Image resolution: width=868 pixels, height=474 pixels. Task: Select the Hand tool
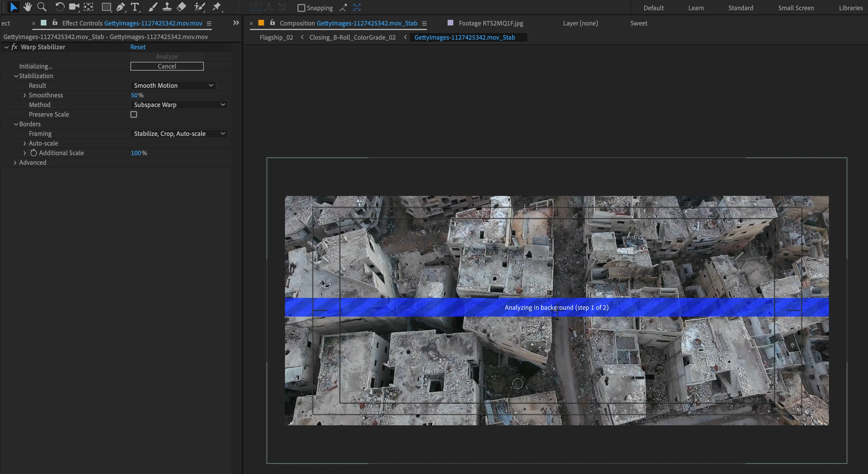[28, 7]
